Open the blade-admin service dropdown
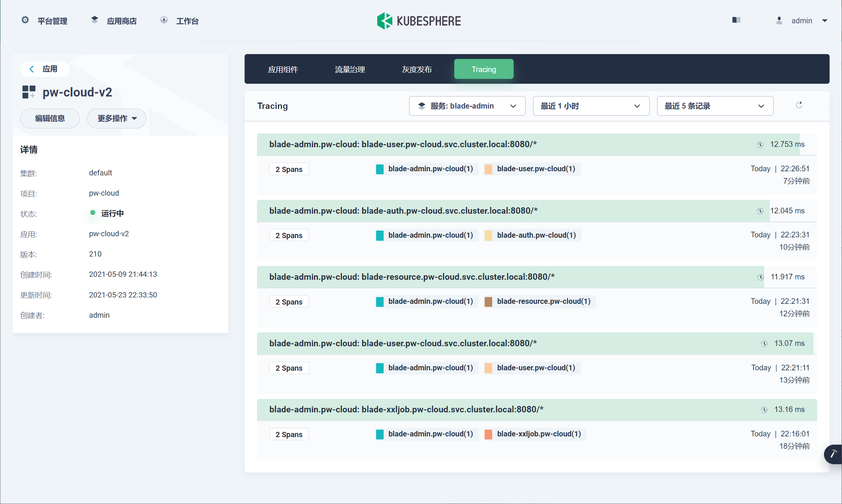Image resolution: width=842 pixels, height=504 pixels. pos(467,106)
